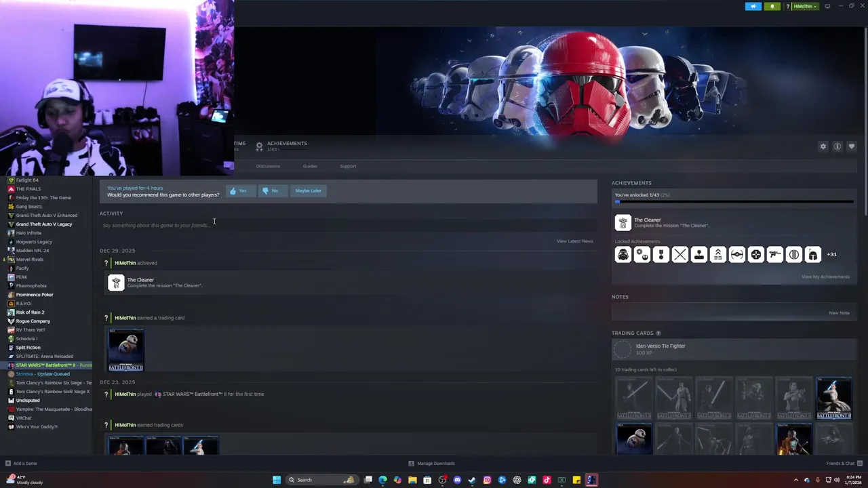Open Manage Downloads
Screen dimensions: 868x488
(432, 464)
